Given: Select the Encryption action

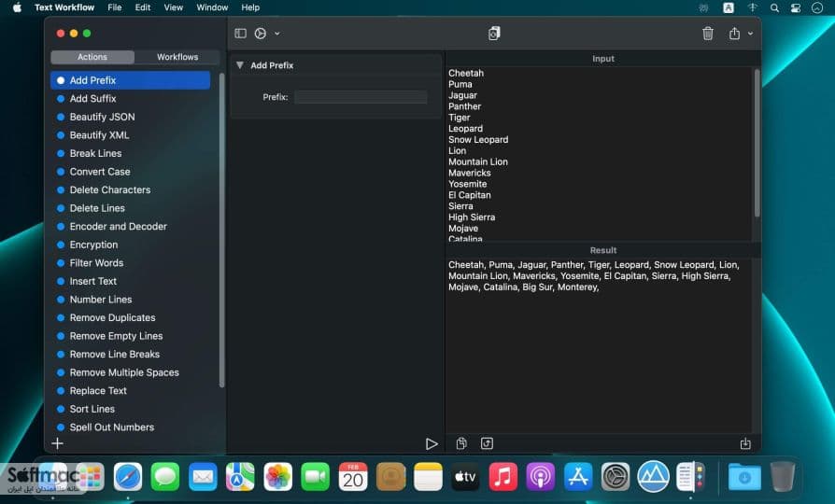Looking at the screenshot, I should click(x=131, y=245).
